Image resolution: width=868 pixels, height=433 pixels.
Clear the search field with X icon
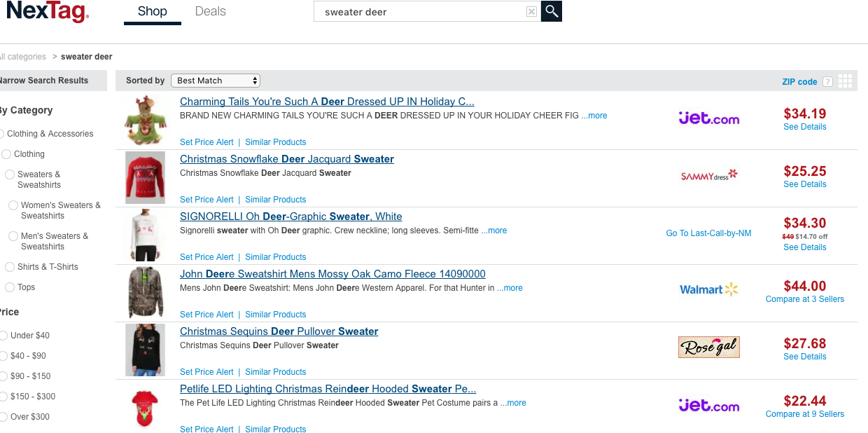click(x=531, y=12)
